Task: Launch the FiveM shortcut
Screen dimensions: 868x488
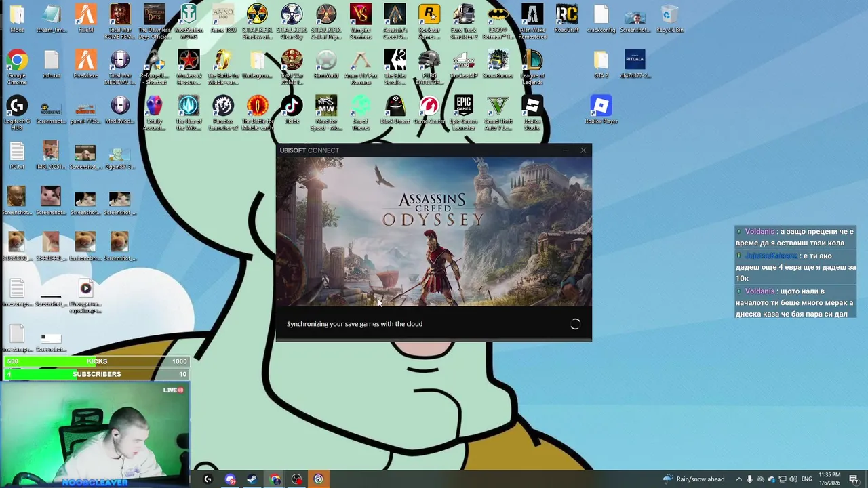Action: (85, 19)
